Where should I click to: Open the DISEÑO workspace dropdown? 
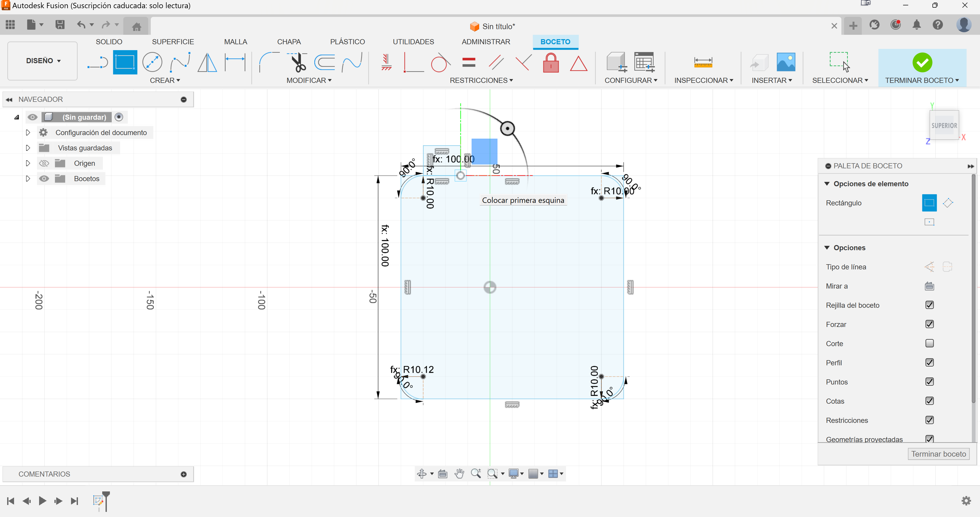click(43, 61)
